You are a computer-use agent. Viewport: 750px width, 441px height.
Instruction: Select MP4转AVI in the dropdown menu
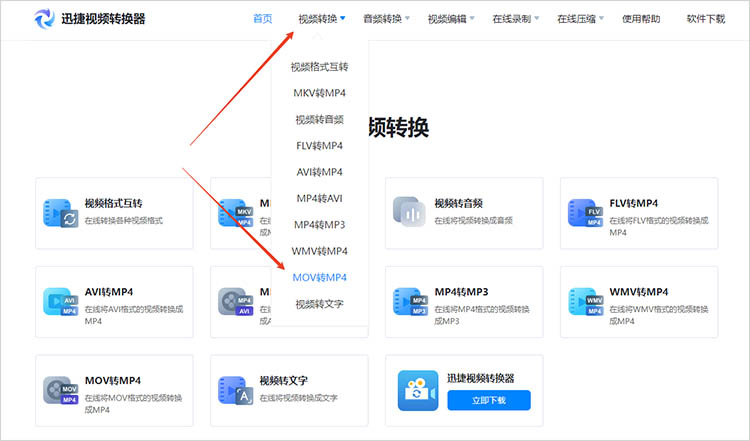pyautogui.click(x=320, y=198)
